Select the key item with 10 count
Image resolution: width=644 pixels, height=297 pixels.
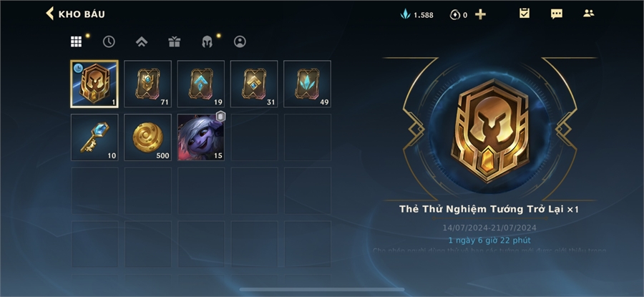point(94,137)
